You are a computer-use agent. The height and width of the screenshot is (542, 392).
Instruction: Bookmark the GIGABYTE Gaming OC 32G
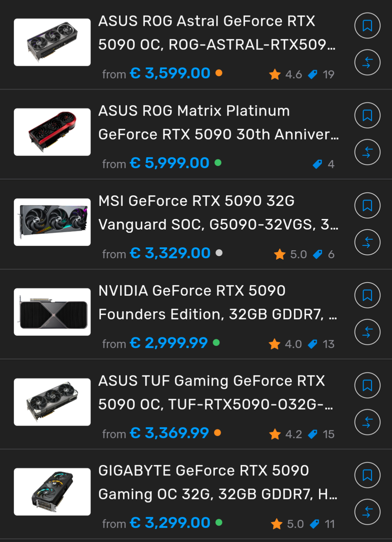pyautogui.click(x=367, y=475)
